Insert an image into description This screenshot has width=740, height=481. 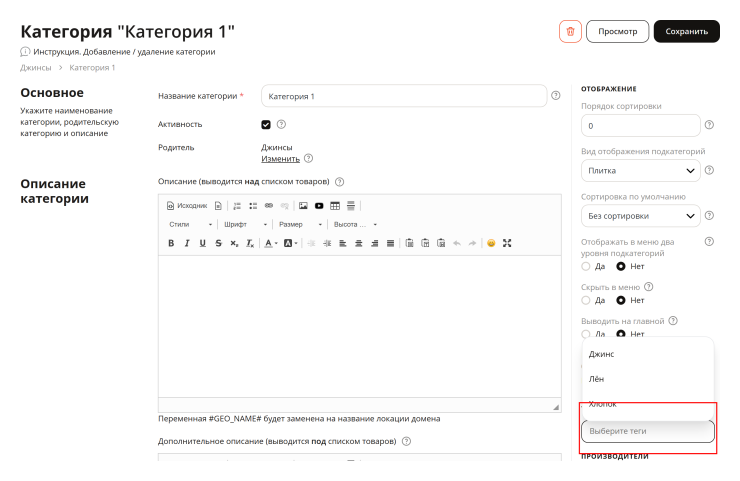303,206
